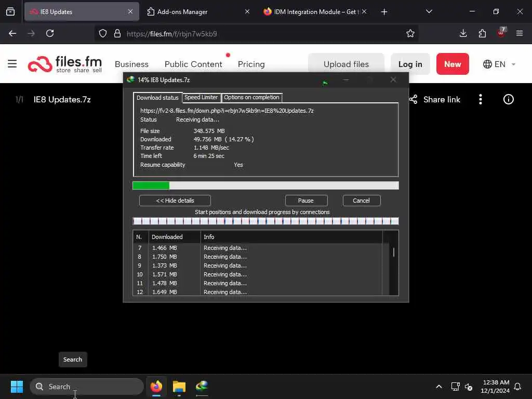This screenshot has width=532, height=399.
Task: Open the Business menu item
Action: [x=131, y=64]
